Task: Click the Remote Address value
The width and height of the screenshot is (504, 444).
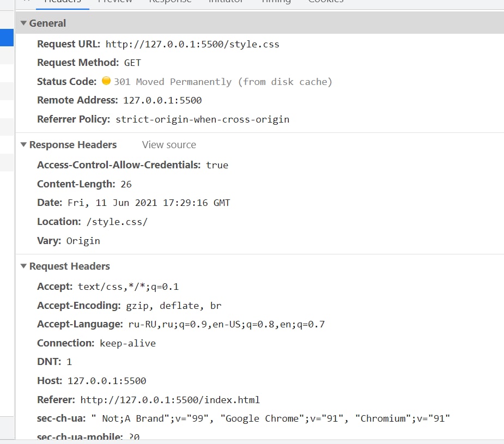Action: (162, 101)
